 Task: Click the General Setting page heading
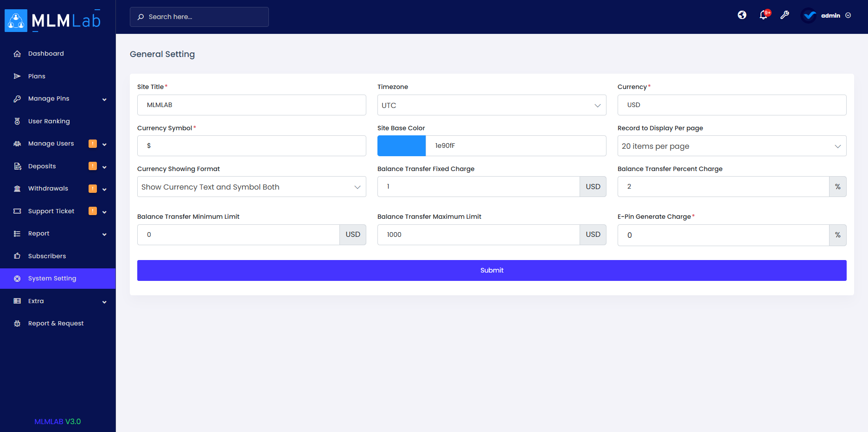(162, 54)
